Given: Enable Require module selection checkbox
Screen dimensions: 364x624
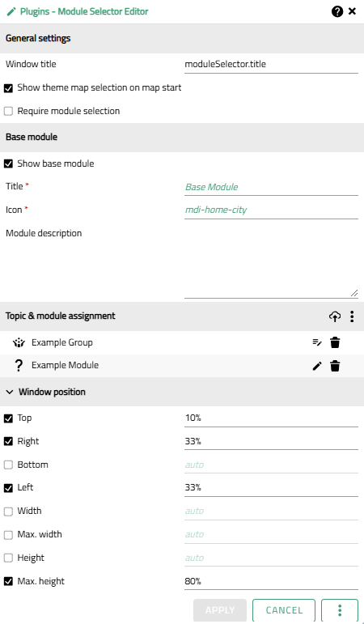Looking at the screenshot, I should click(8, 112).
